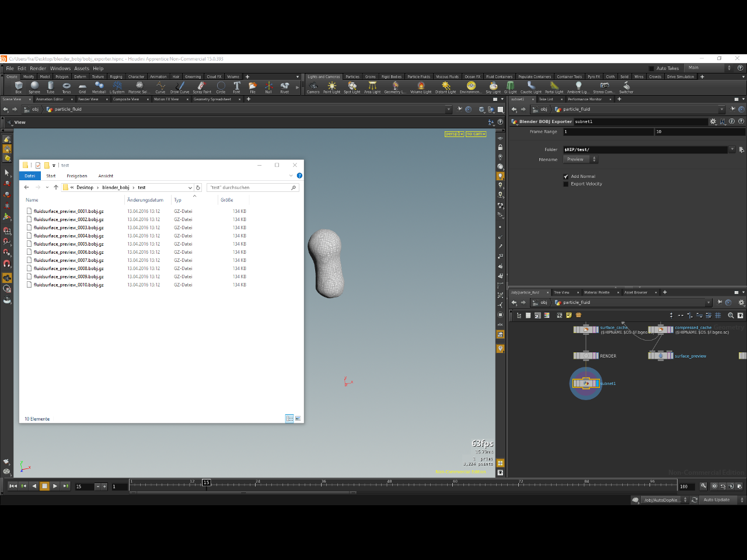Switch to the Cloud FX shelf tab
The height and width of the screenshot is (560, 747).
(214, 76)
